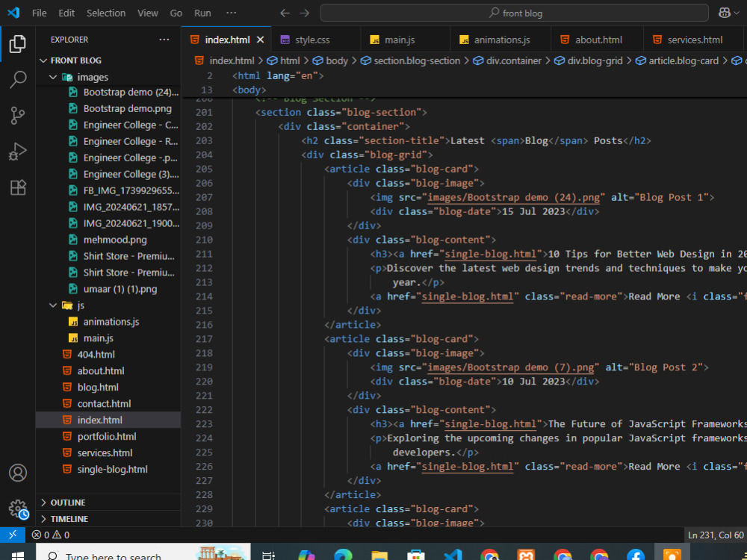Viewport: 747px width, 560px height.
Task: Open the Accounts menu icon
Action: 18,473
